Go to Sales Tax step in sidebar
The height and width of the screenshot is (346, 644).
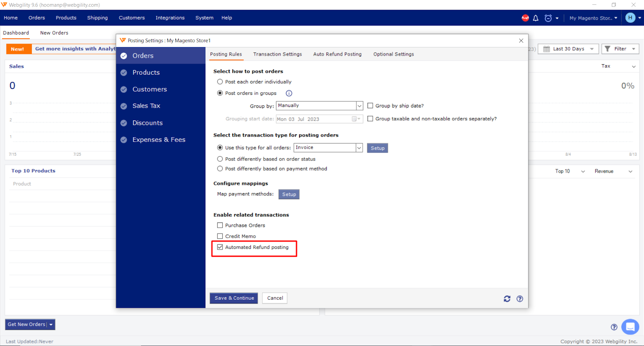(146, 106)
